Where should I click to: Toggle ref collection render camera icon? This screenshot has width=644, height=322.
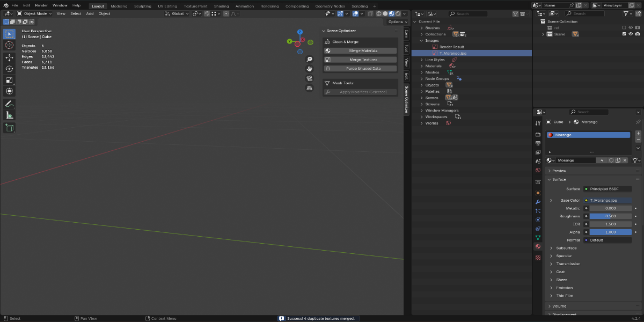[x=637, y=27]
